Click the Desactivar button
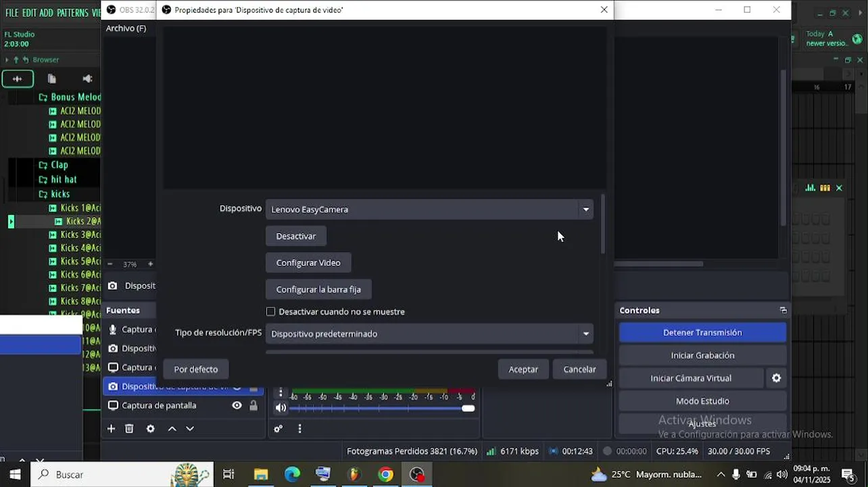The height and width of the screenshot is (487, 868). pos(296,236)
